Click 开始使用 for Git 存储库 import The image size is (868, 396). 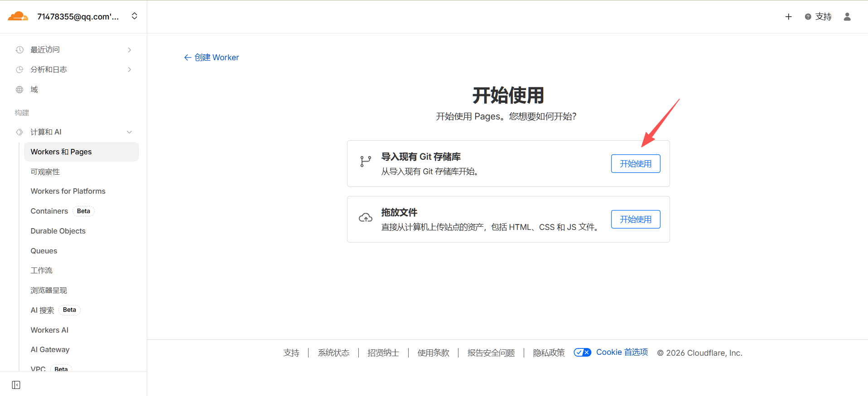pyautogui.click(x=636, y=164)
